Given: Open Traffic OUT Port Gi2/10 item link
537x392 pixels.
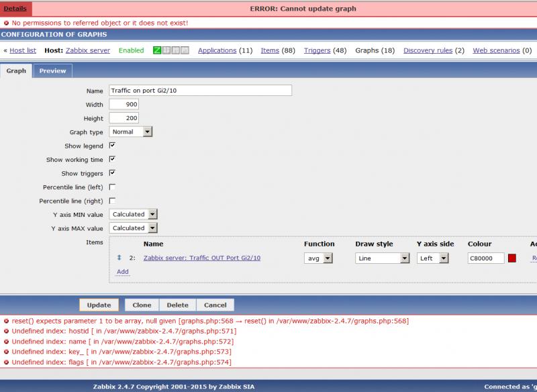Looking at the screenshot, I should click(x=202, y=258).
